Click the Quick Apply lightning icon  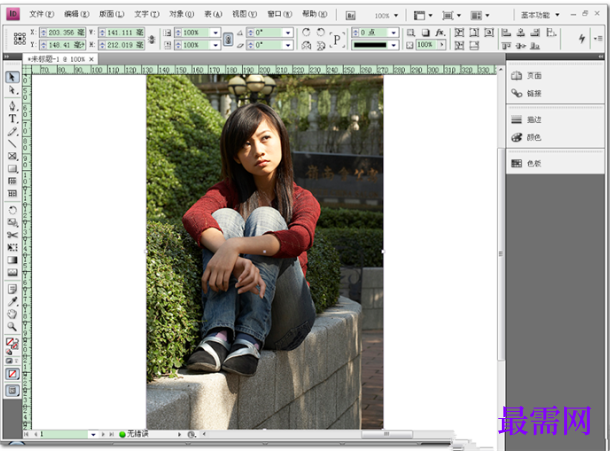coord(582,38)
